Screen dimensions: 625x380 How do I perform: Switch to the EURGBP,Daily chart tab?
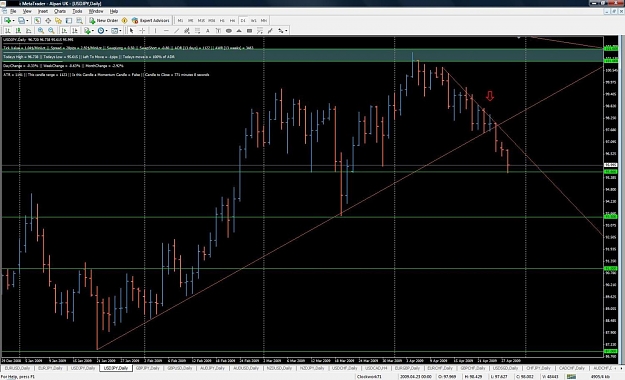408,368
